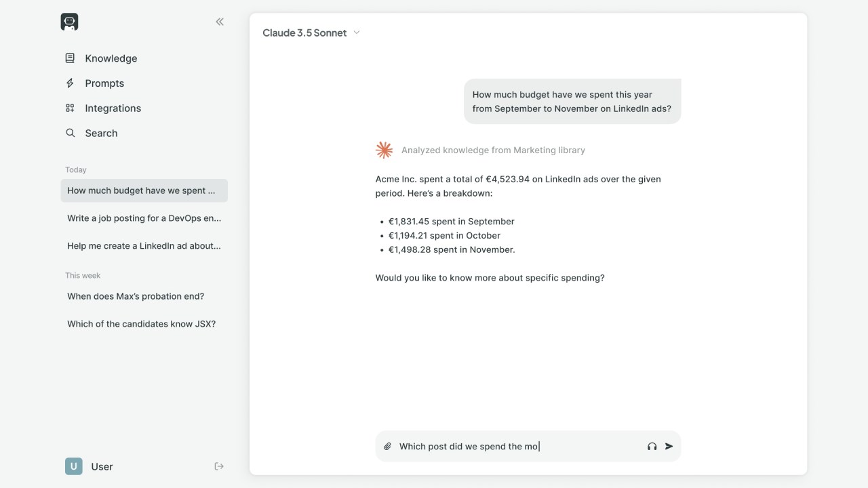The width and height of the screenshot is (868, 488).
Task: Click the Search magnifier icon
Action: 70,133
